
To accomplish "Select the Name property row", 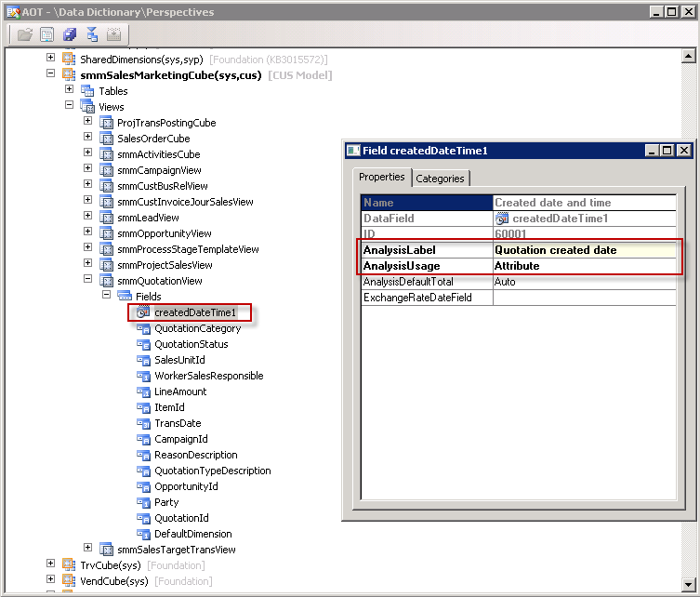I will (519, 203).
